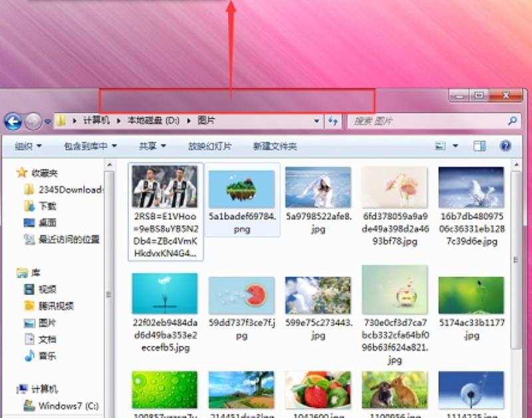Open the 2345Downloads favorites folder
The height and width of the screenshot is (418, 532).
pos(70,190)
